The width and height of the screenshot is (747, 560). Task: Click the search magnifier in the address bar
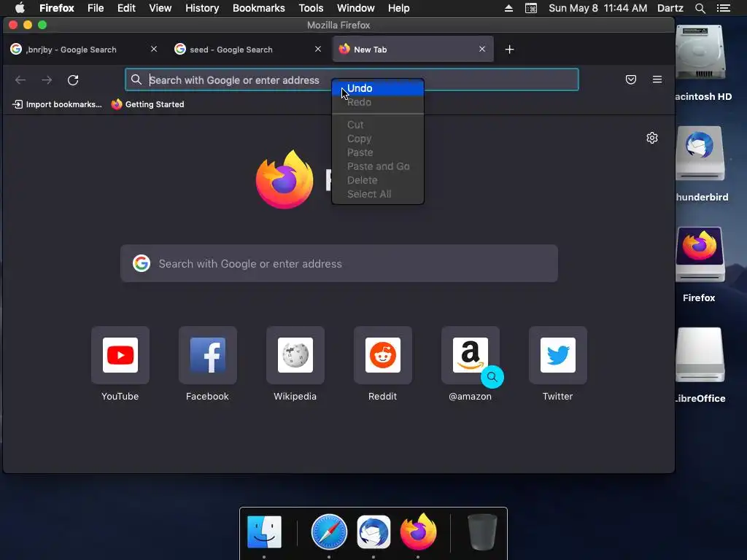pyautogui.click(x=136, y=79)
